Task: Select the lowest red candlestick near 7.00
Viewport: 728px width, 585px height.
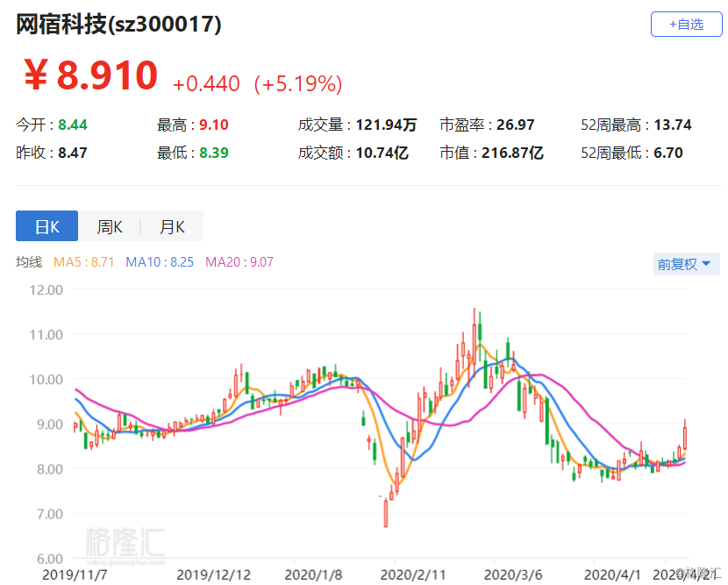Action: coord(386,512)
